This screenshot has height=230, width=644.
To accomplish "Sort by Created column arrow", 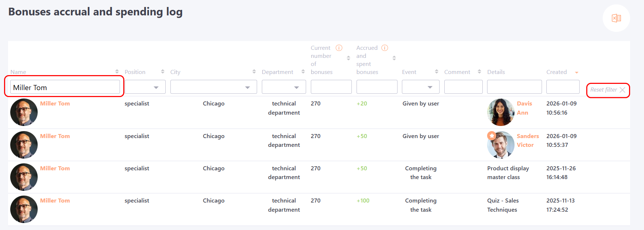I will [x=577, y=73].
